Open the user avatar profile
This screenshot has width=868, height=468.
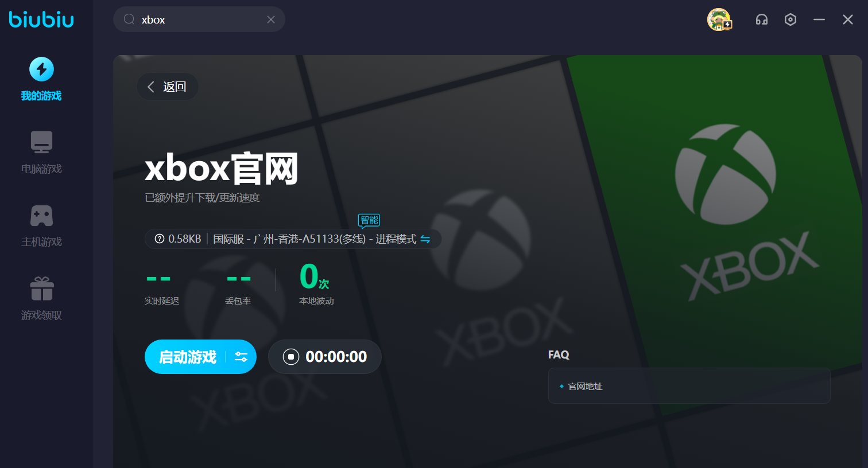click(719, 19)
